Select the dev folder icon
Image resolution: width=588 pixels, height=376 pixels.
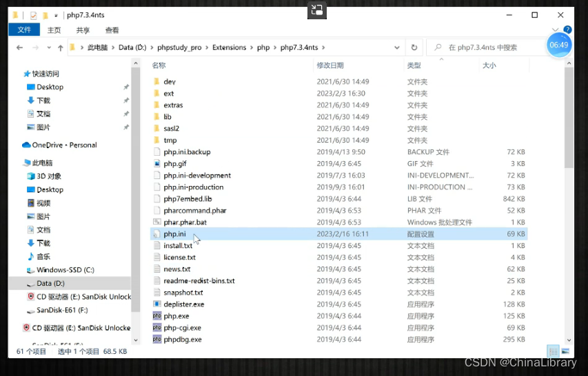(x=156, y=82)
